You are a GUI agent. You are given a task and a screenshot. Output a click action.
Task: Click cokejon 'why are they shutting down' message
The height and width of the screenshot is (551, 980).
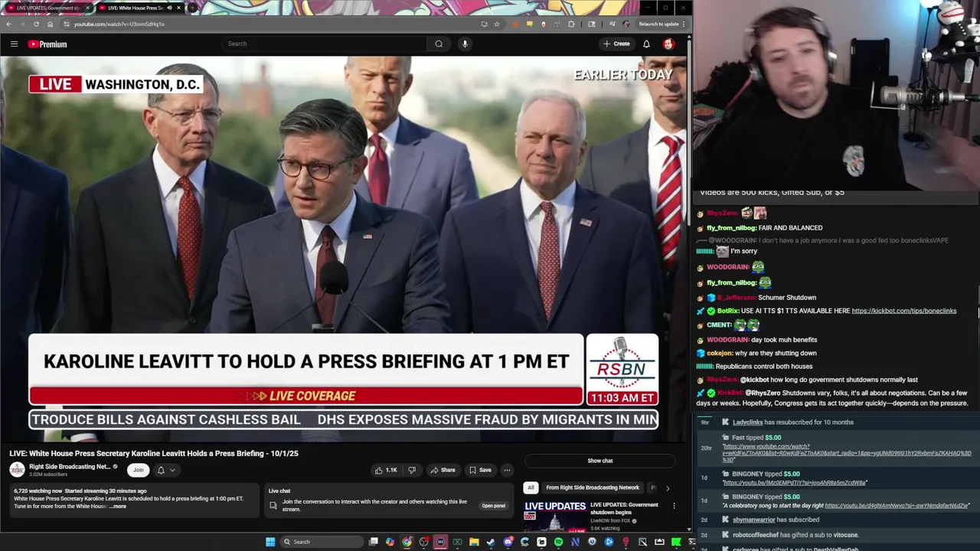tap(776, 354)
